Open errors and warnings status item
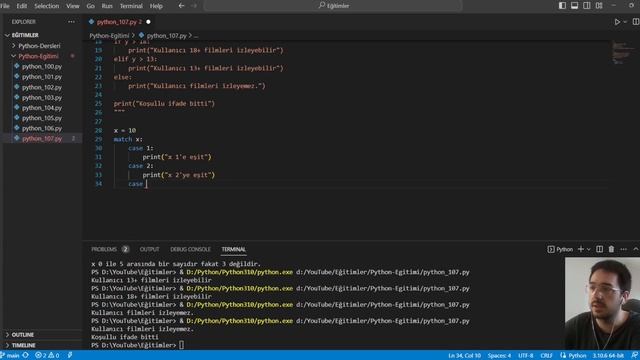This screenshot has width=640, height=360. 47,355
